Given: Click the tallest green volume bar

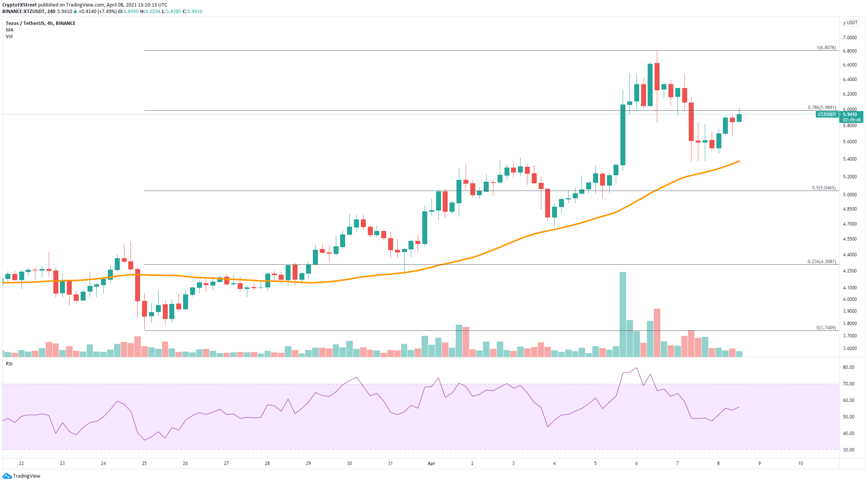Looking at the screenshot, I should [x=623, y=314].
